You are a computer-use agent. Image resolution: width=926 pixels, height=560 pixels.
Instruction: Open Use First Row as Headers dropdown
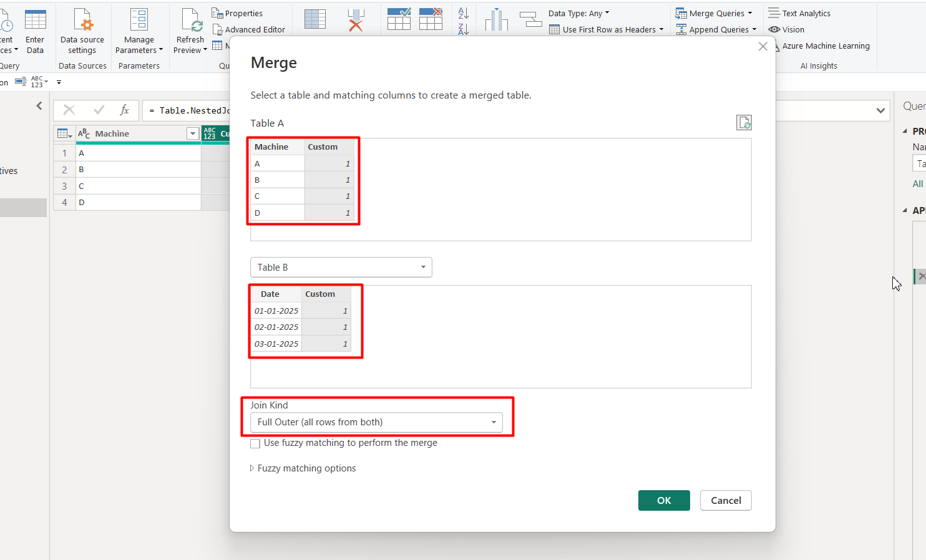click(x=607, y=29)
